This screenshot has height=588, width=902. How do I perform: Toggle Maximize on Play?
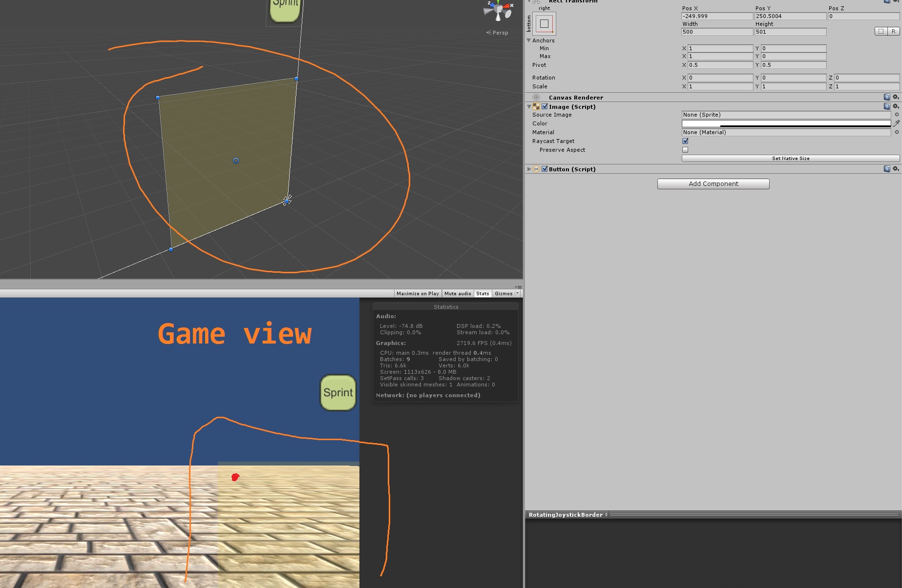418,293
